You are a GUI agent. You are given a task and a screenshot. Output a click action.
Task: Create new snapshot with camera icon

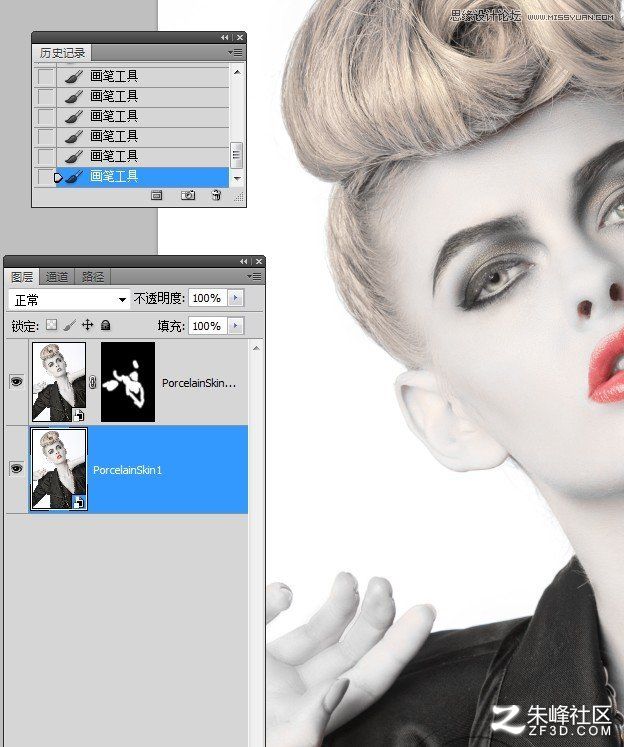[x=188, y=195]
